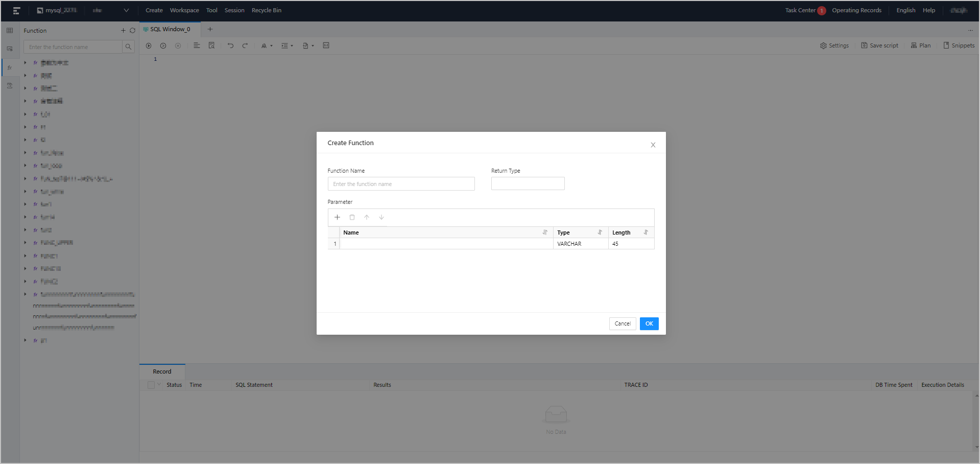This screenshot has height=464, width=980.
Task: Select the checkbox in the Record header row
Action: 150,385
